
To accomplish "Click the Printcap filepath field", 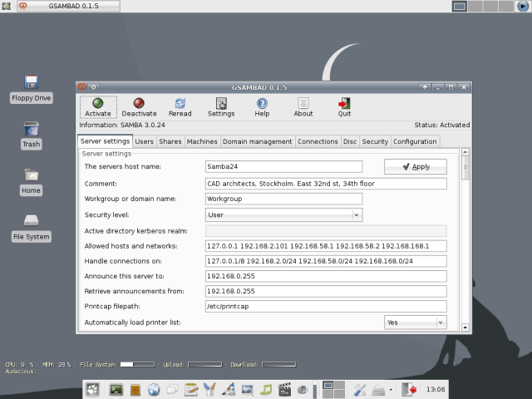I will pyautogui.click(x=326, y=306).
